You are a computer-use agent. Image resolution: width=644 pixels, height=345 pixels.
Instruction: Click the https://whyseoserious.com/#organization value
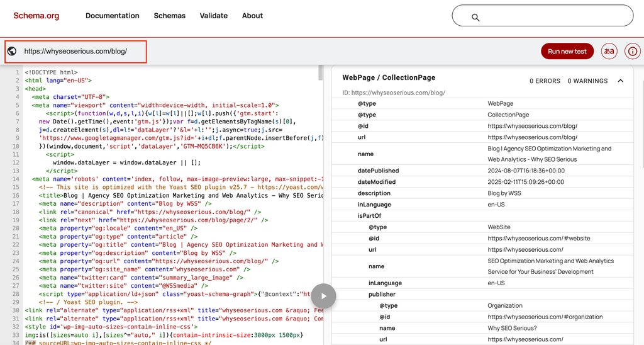545,317
